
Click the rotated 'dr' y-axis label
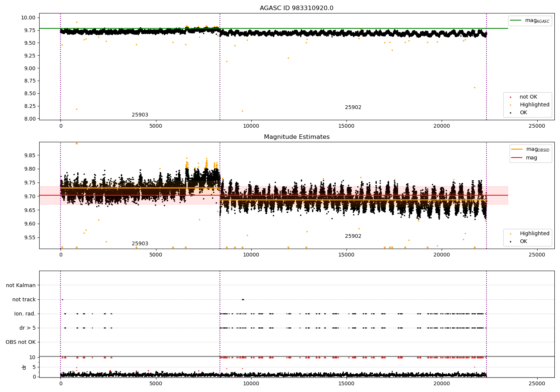[x=24, y=367]
